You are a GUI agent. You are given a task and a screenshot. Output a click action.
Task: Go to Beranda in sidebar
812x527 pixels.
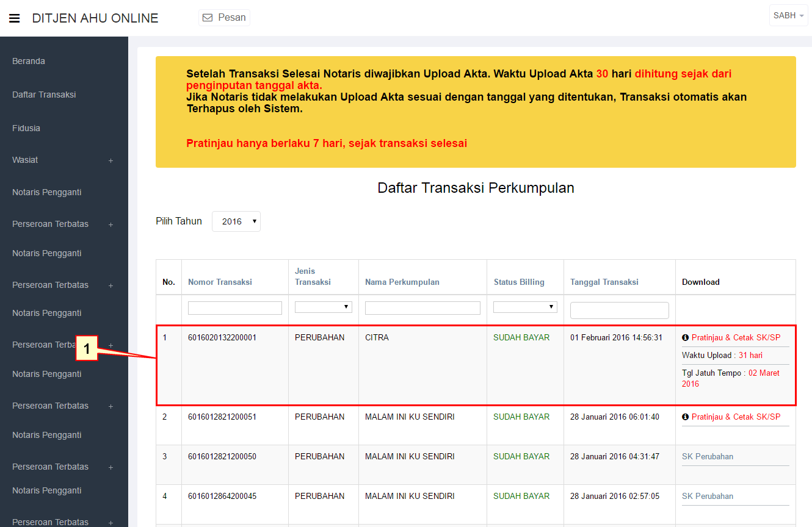tap(29, 61)
